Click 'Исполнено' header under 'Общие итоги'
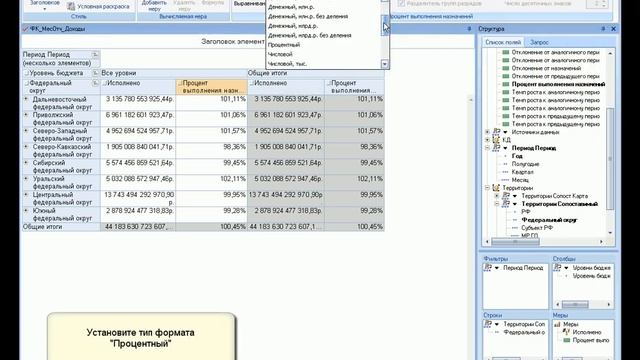The image size is (640, 360). click(286, 87)
